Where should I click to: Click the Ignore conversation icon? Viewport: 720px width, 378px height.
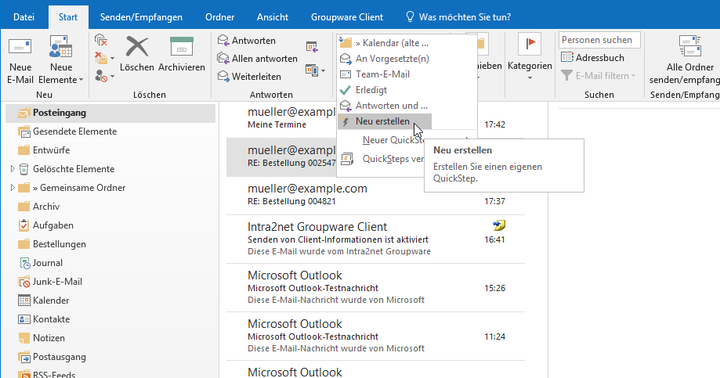101,41
